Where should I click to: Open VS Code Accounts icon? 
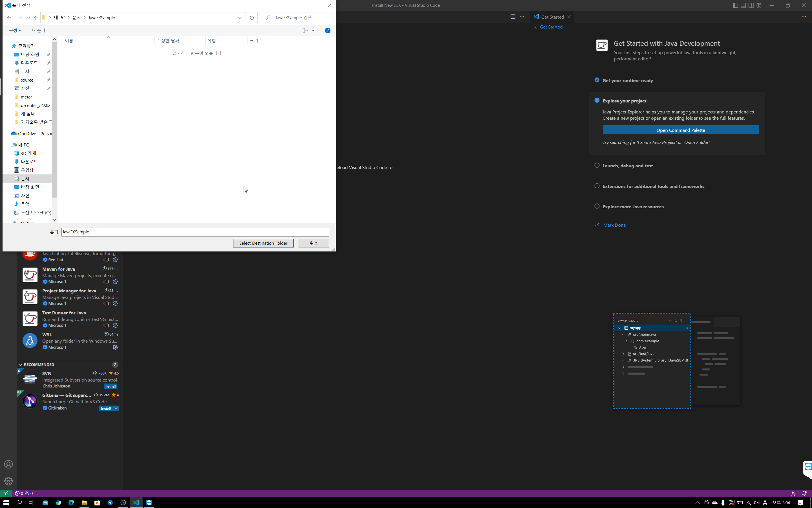8,464
